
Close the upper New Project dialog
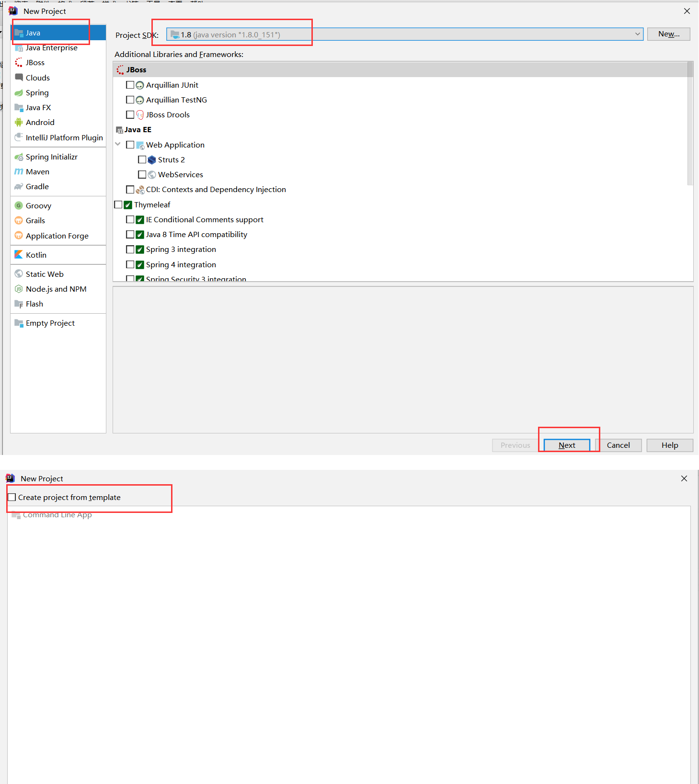(687, 11)
